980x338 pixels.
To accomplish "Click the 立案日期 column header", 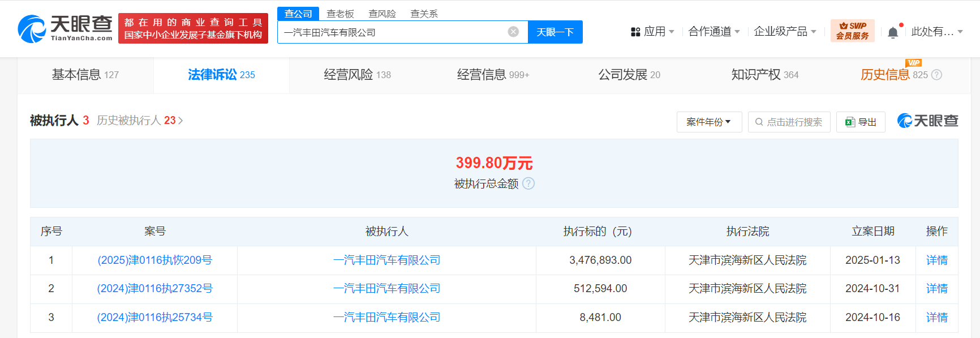I will tap(873, 232).
